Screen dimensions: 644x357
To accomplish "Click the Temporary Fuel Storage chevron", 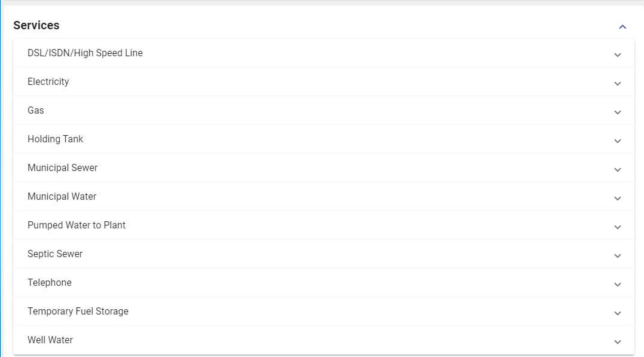I will point(618,313).
